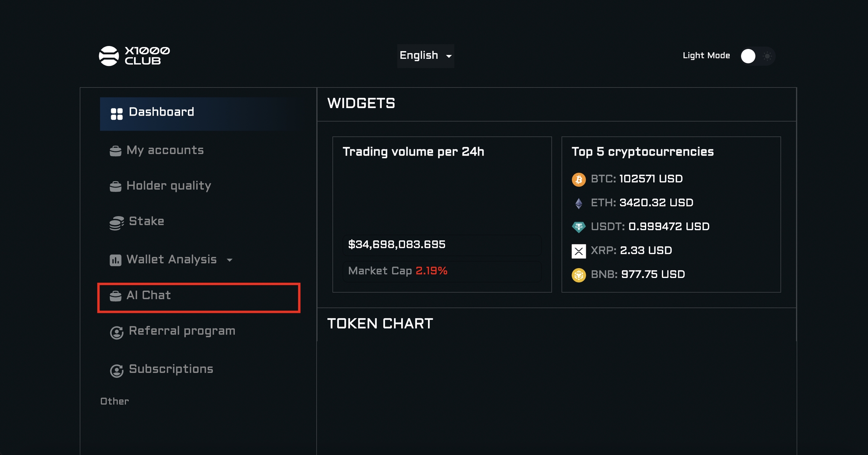Click the Stake coins icon
This screenshot has width=868, height=455.
point(117,223)
